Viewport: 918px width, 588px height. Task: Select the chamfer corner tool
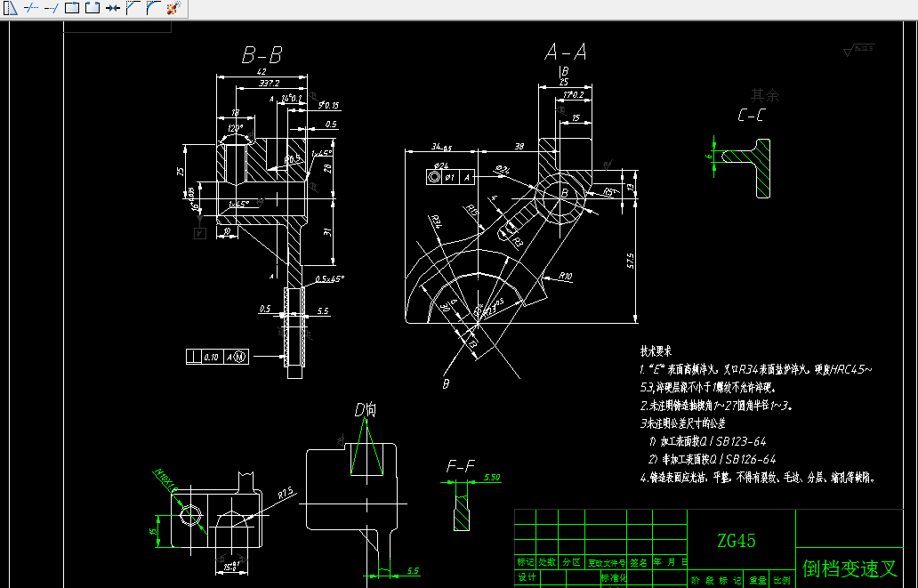coord(133,9)
